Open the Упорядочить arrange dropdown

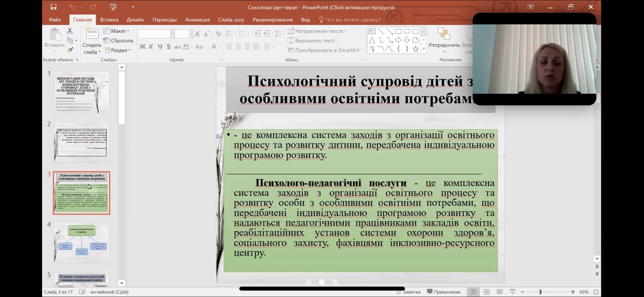click(444, 45)
